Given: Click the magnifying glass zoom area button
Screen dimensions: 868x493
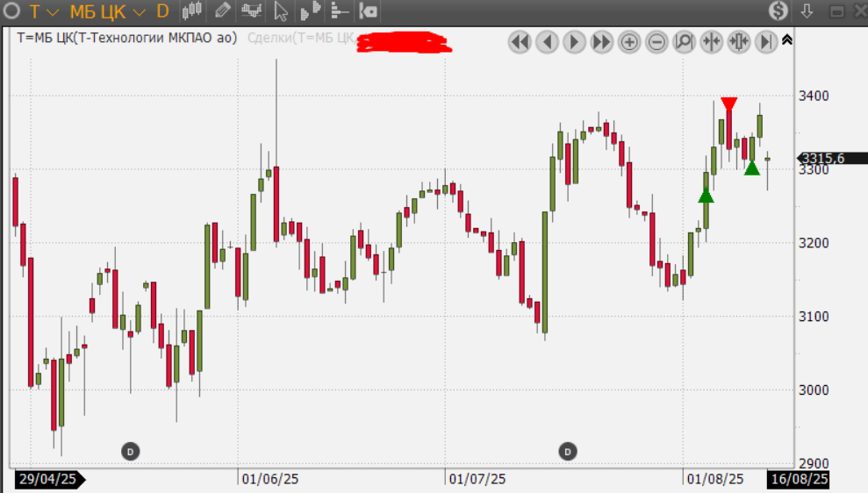Looking at the screenshot, I should coord(684,41).
